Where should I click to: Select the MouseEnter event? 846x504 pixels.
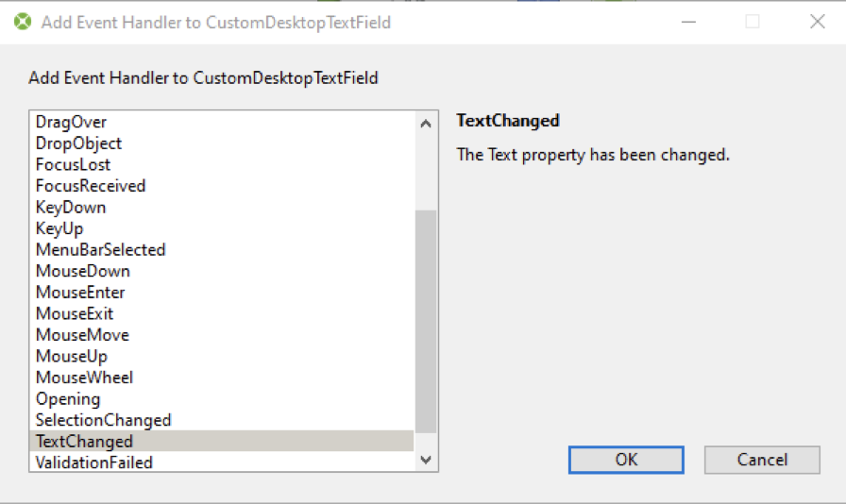[x=222, y=293]
